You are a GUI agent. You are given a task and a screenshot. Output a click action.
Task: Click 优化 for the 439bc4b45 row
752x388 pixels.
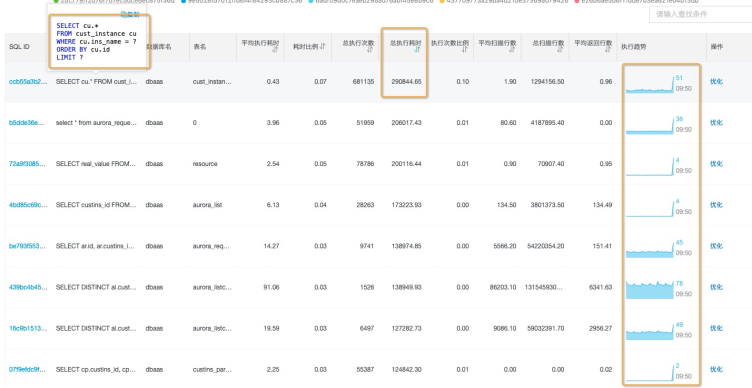(x=716, y=287)
